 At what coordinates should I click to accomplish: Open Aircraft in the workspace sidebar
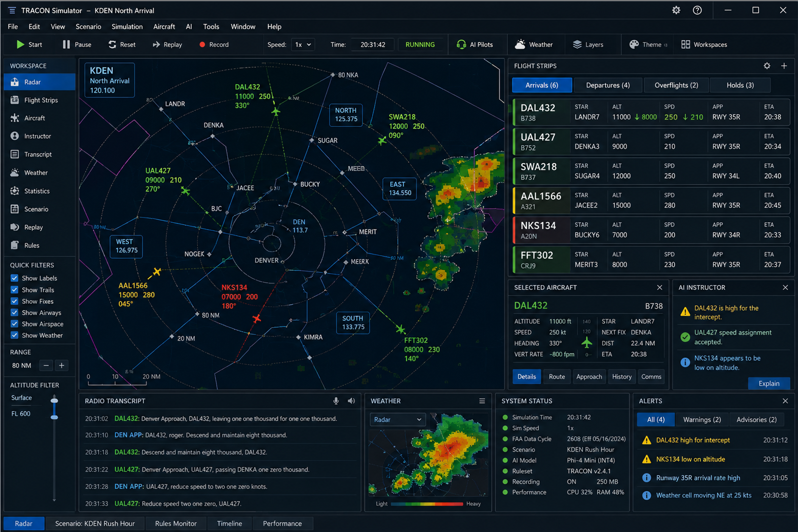[39, 118]
